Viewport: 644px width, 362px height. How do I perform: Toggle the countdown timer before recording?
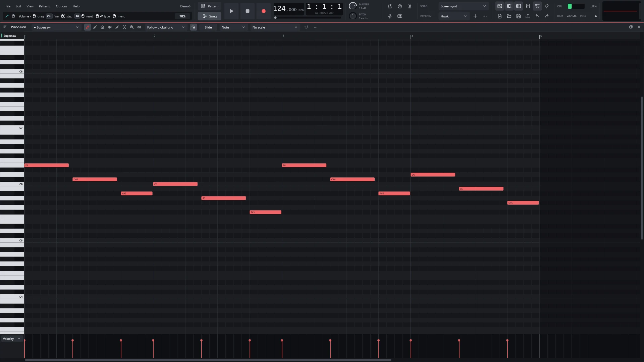400,6
